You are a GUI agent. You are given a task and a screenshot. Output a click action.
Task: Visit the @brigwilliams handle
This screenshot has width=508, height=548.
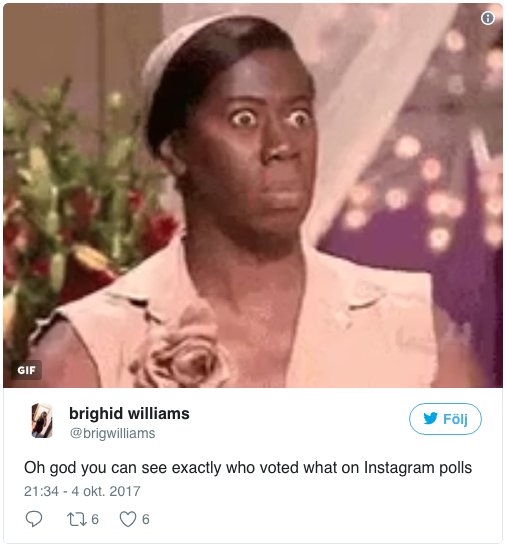[x=112, y=433]
